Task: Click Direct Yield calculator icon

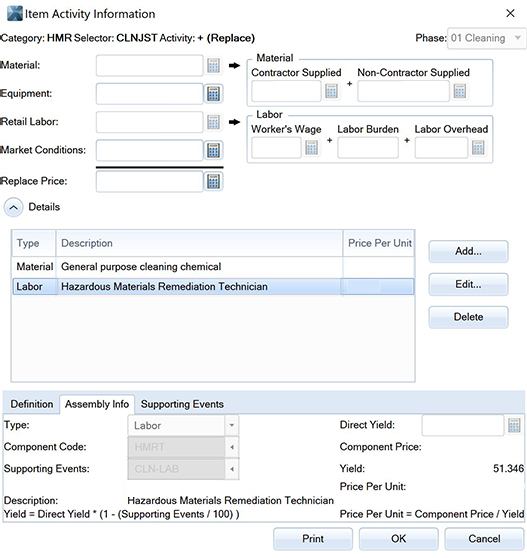Action: [514, 425]
